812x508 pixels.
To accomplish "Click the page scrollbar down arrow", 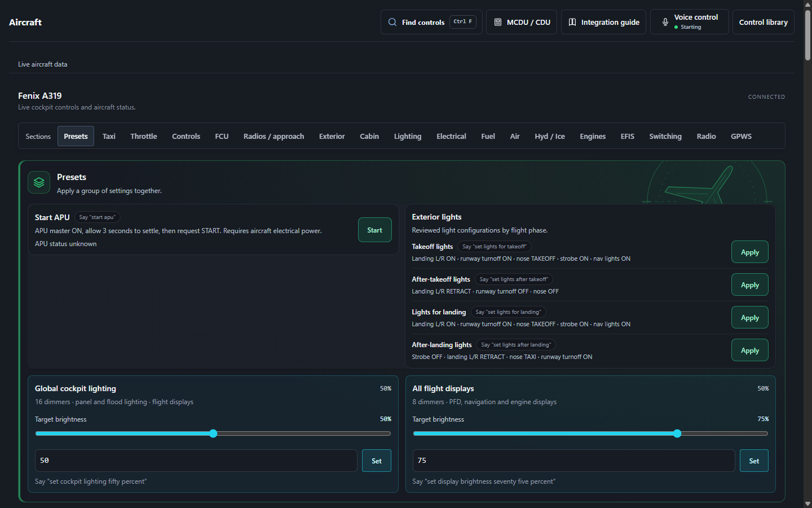I will pyautogui.click(x=807, y=503).
